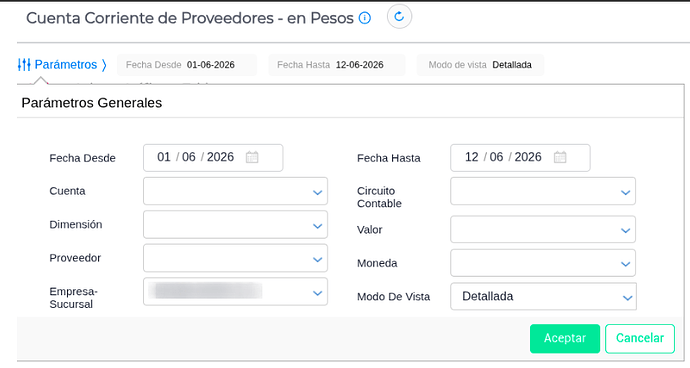The width and height of the screenshot is (690, 368).
Task: Click the Fecha Hasta 12-06-2026 summary chip
Action: point(337,65)
